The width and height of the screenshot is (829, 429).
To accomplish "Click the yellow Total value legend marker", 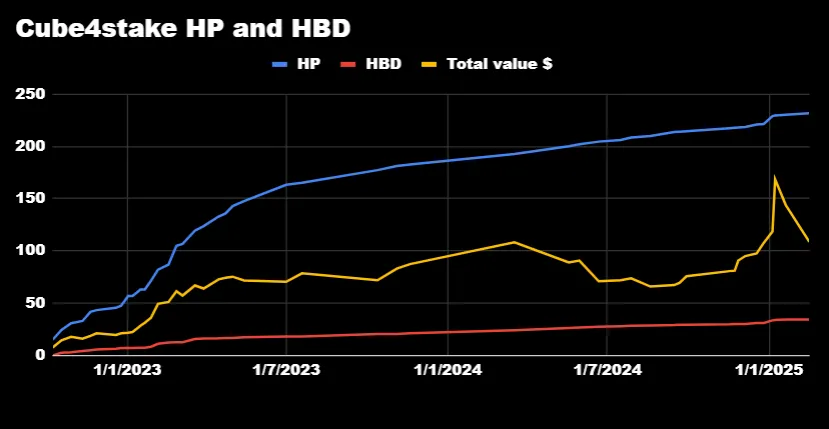I will [429, 65].
